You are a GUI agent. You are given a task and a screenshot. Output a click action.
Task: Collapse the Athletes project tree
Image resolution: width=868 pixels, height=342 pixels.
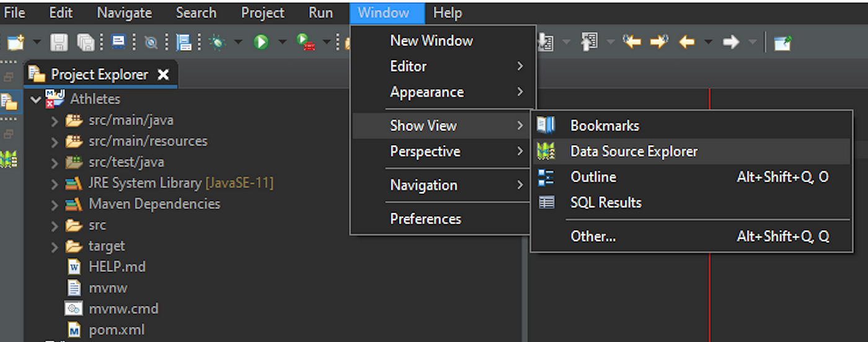35,99
